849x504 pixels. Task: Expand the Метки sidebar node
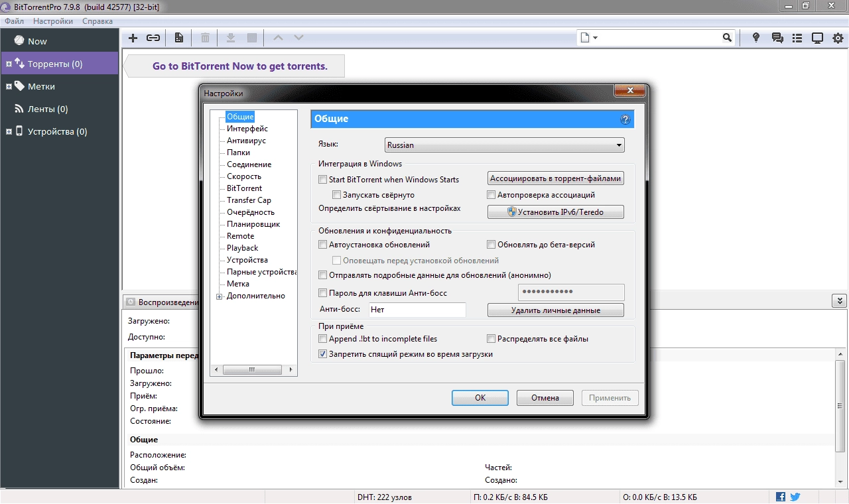click(9, 87)
